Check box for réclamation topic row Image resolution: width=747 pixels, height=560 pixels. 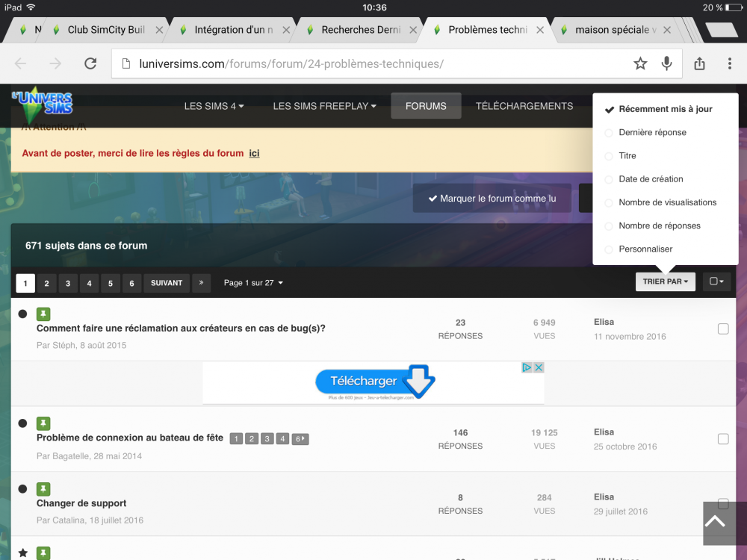(x=723, y=329)
